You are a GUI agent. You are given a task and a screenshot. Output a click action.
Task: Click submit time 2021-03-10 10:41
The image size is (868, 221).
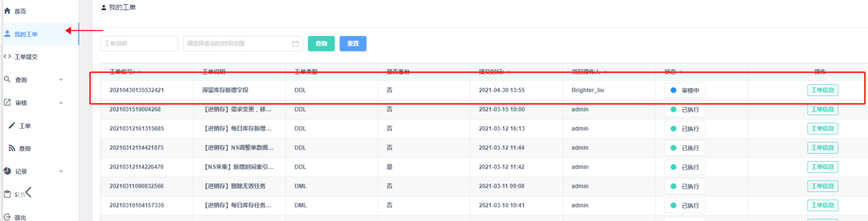(x=502, y=206)
